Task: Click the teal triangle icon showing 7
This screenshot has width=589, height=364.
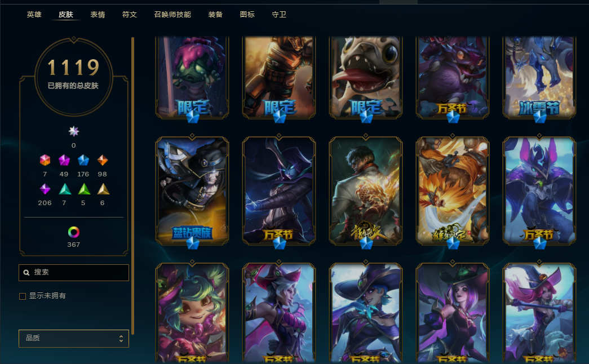Action: (65, 189)
